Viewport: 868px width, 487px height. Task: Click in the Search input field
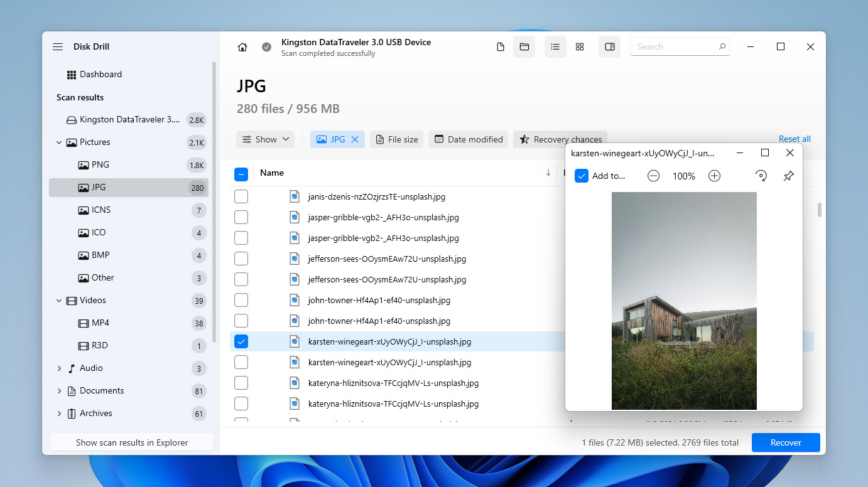pos(675,46)
